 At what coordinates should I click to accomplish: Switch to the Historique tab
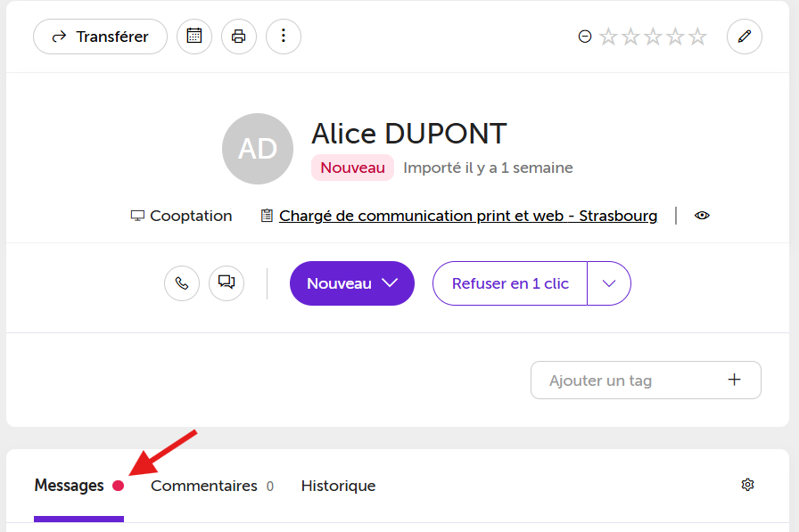338,487
